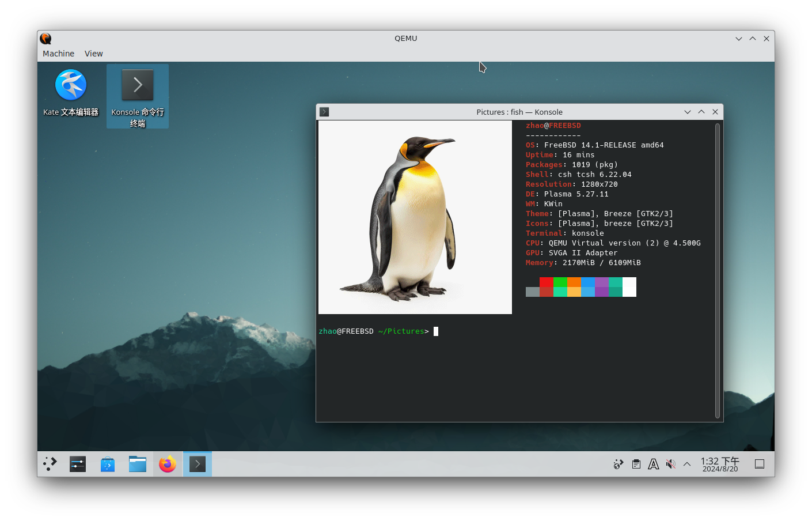
Task: Open System Settings from the taskbar
Action: coord(77,464)
